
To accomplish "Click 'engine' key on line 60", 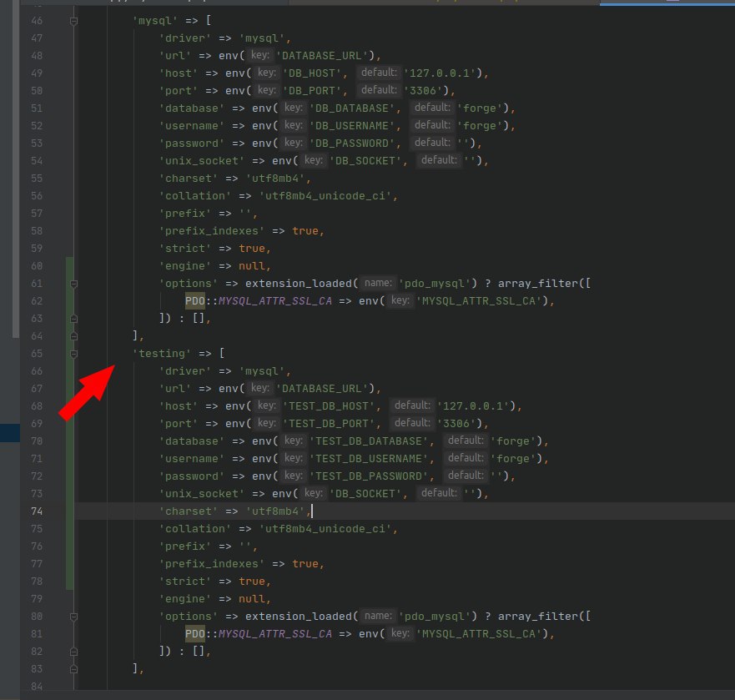I will click(184, 266).
